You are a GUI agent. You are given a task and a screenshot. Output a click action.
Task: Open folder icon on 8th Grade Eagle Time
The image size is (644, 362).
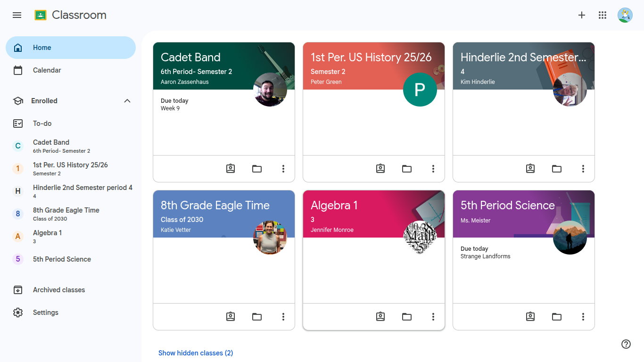pos(257,317)
